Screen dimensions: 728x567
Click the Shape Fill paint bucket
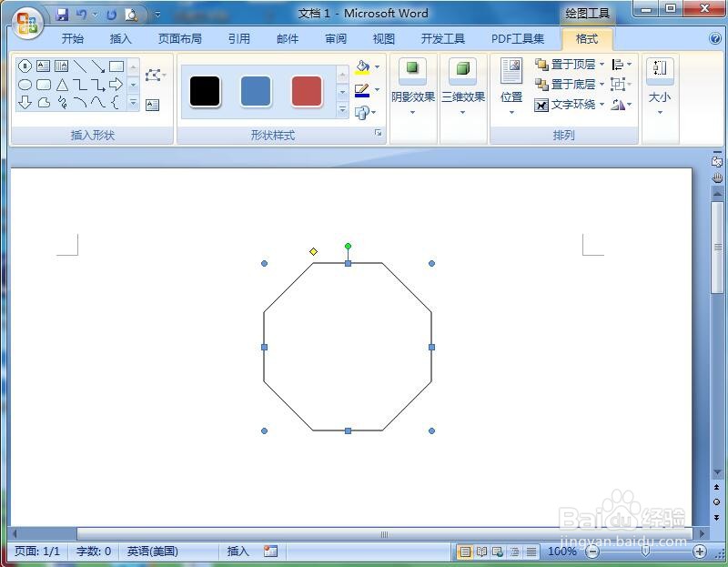pyautogui.click(x=362, y=66)
